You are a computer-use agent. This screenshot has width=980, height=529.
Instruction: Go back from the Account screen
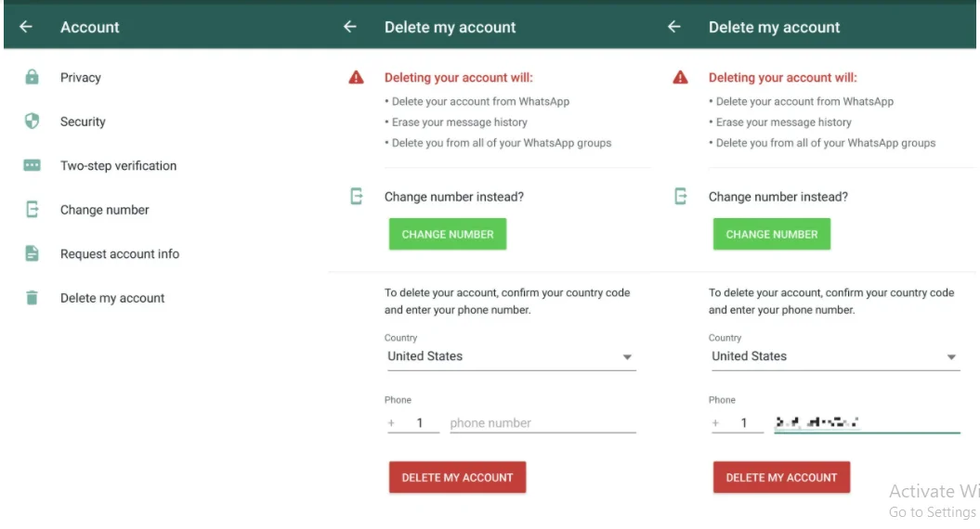26,27
